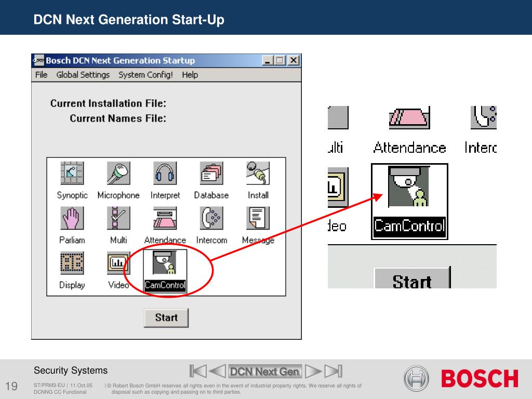Viewport: 532px width, 399px height.
Task: Choose the Interpret headphones icon
Action: point(165,173)
